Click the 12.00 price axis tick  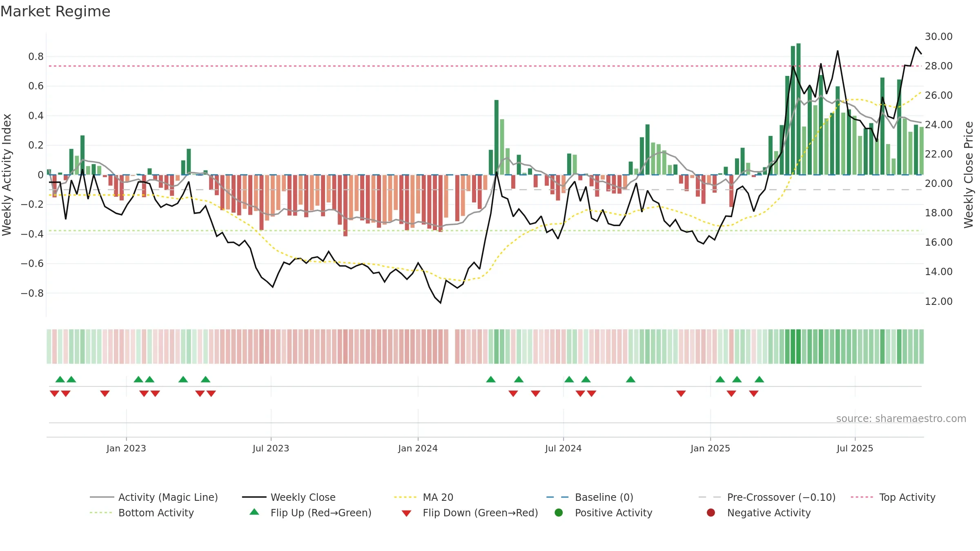(938, 301)
